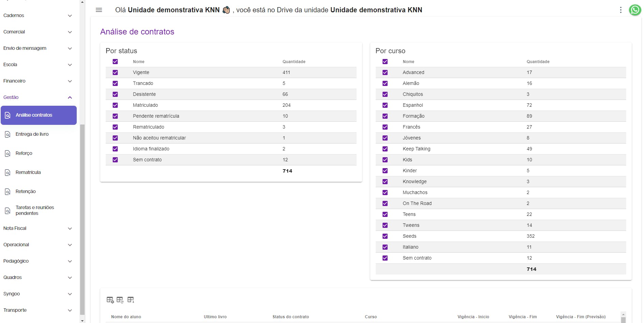Click sidebar scrollbar down arrow

82,321
